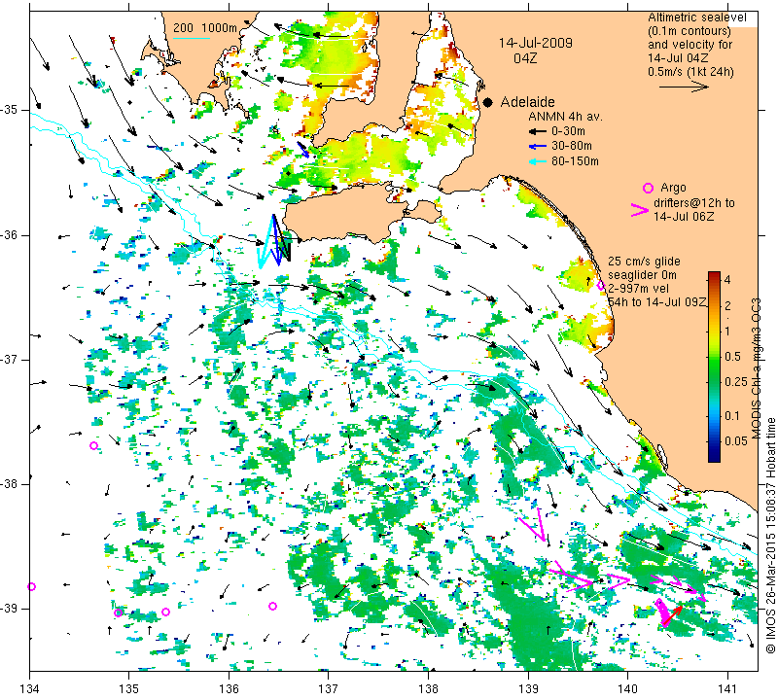This screenshot has width=778, height=700.
Task: Click the -37 latitude axis label
Action: click(x=12, y=359)
